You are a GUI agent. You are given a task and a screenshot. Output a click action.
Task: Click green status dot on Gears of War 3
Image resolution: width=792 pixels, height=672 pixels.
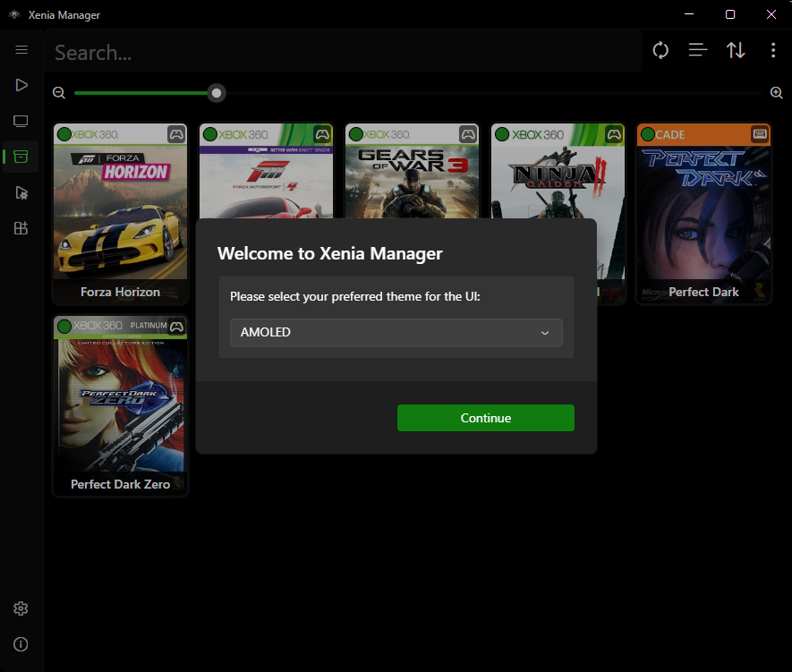tap(356, 135)
